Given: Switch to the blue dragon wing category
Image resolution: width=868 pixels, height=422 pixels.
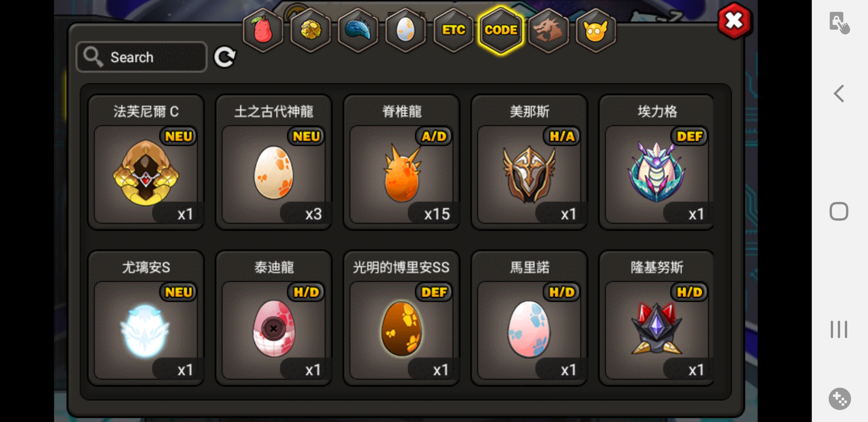Looking at the screenshot, I should tap(358, 30).
